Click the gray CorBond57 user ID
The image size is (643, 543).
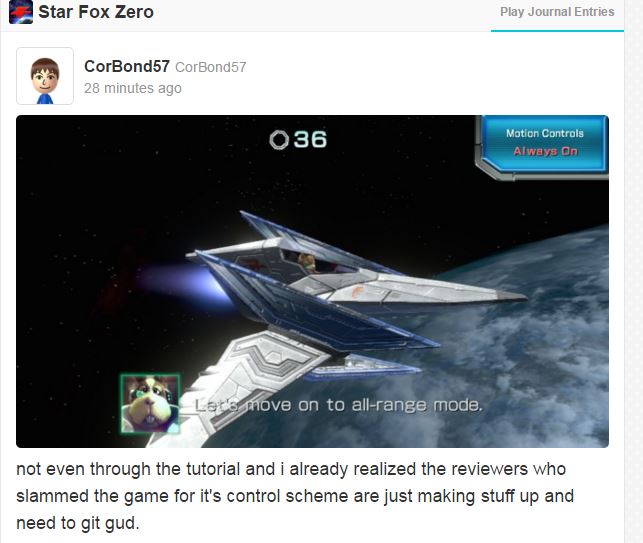point(211,67)
